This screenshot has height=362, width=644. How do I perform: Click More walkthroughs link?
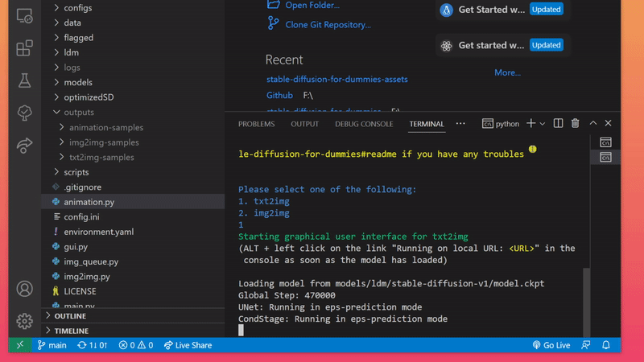(507, 72)
